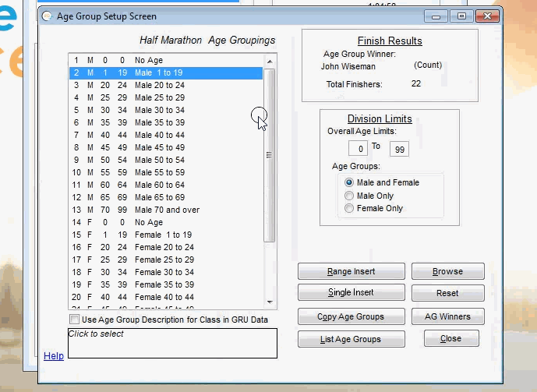Screen dimensions: 537x392
Task: Select the Female 20 to 24 row
Action: [x=166, y=247]
